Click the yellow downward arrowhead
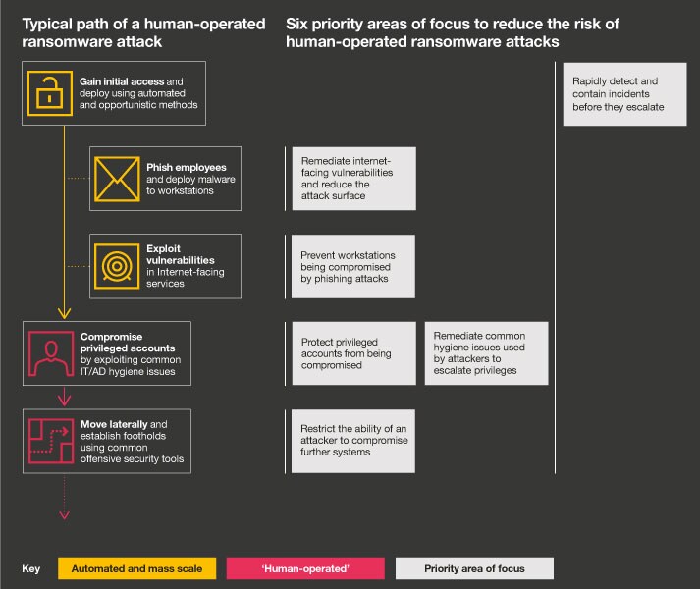This screenshot has height=589, width=700. coord(65,313)
